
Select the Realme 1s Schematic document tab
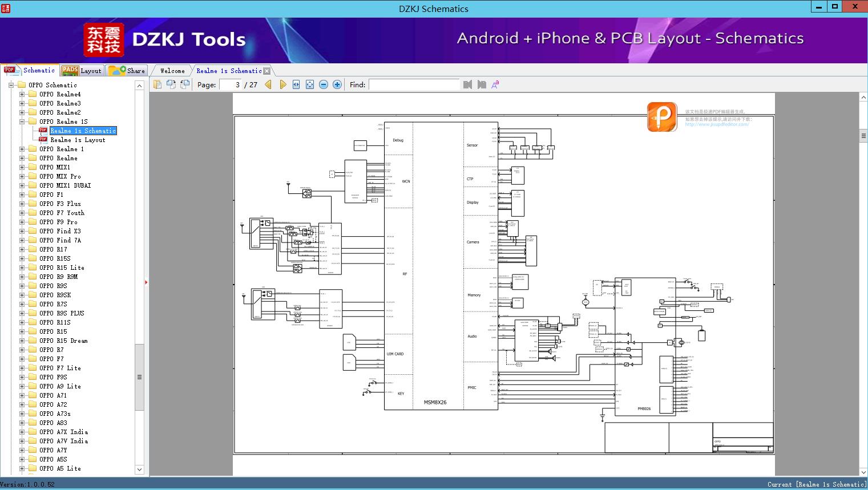[229, 71]
